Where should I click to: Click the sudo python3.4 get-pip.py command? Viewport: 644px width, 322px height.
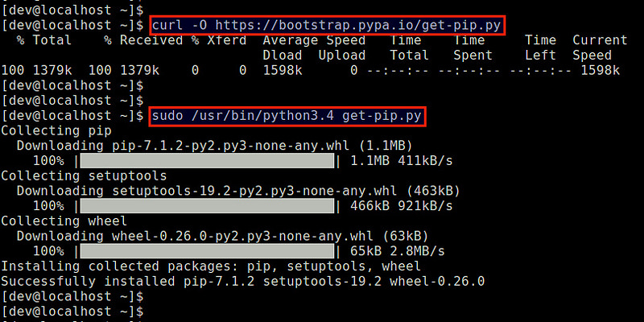(287, 117)
